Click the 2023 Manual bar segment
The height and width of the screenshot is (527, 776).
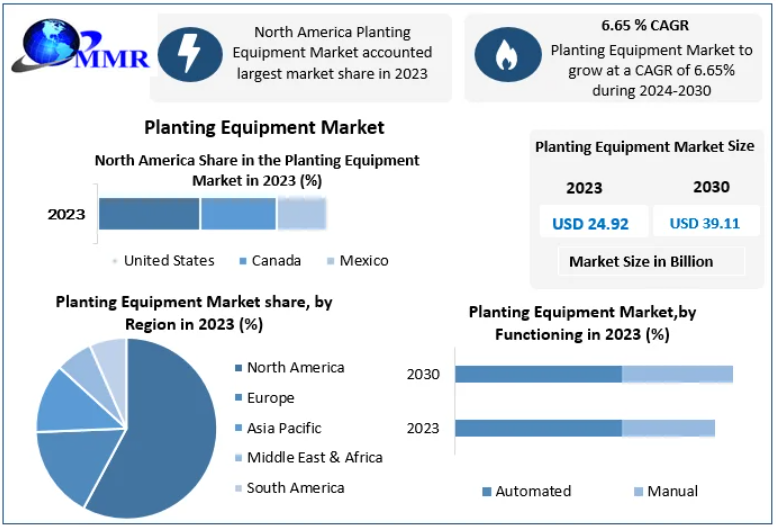tap(668, 428)
